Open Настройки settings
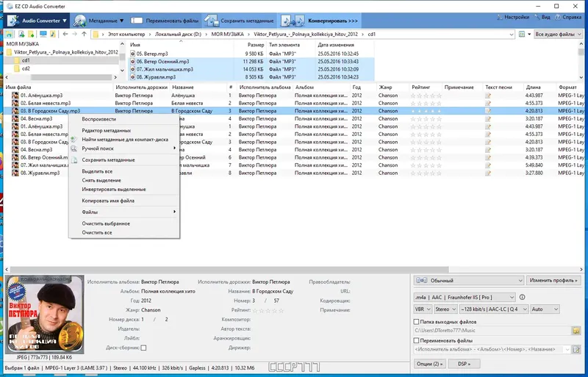Screen dimensions: 588x377 point(513,17)
